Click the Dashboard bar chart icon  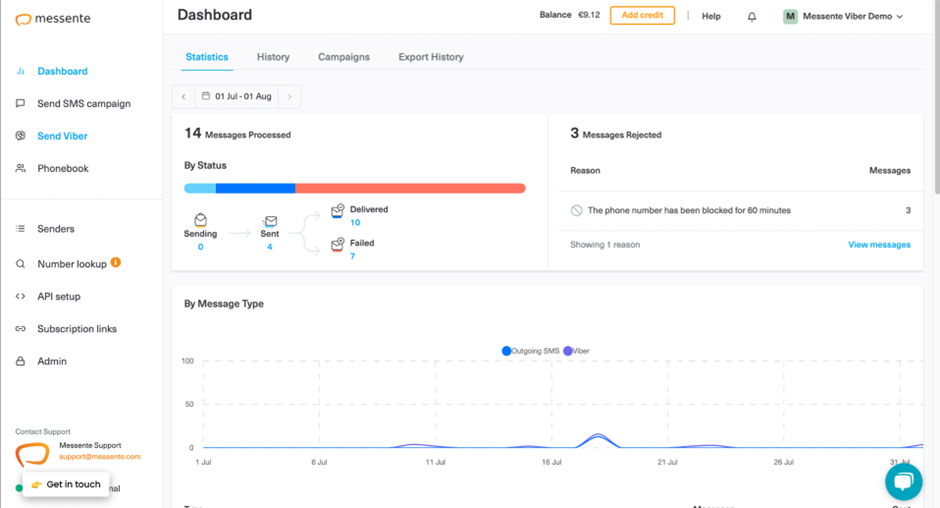(20, 71)
